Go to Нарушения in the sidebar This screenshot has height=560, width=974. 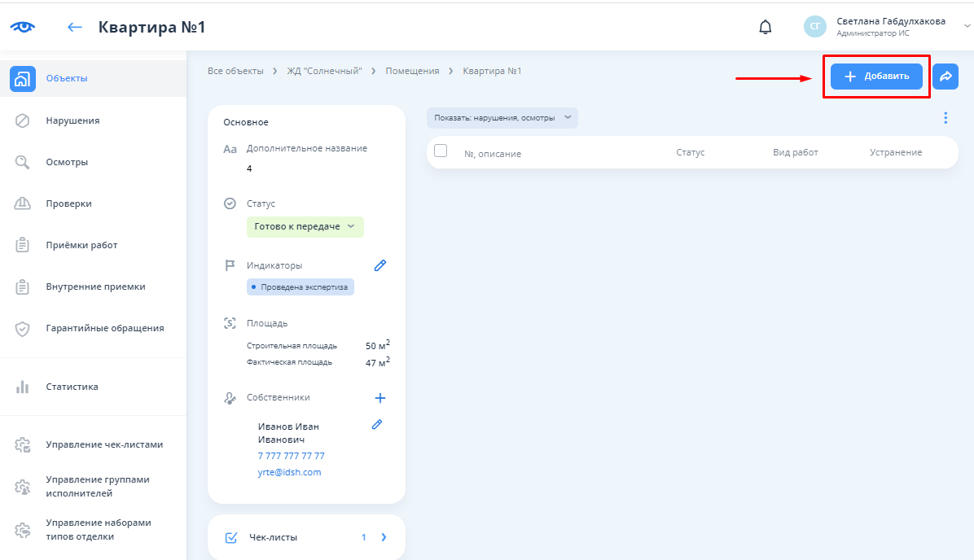pyautogui.click(x=72, y=120)
